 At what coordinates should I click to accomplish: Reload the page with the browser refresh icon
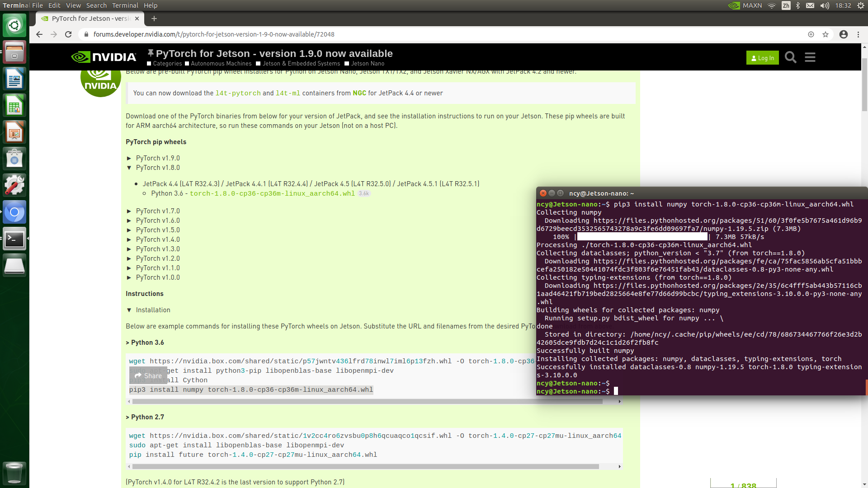(x=68, y=34)
